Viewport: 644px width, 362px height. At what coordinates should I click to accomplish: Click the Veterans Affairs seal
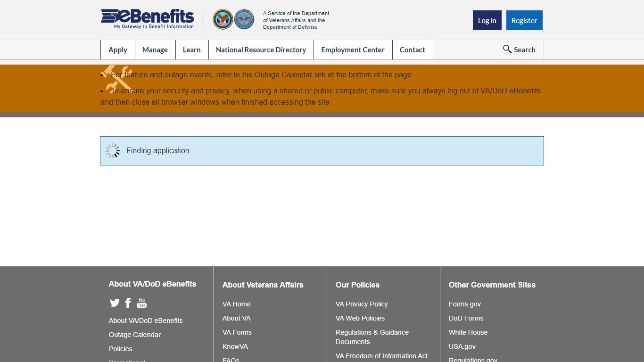[x=223, y=19]
